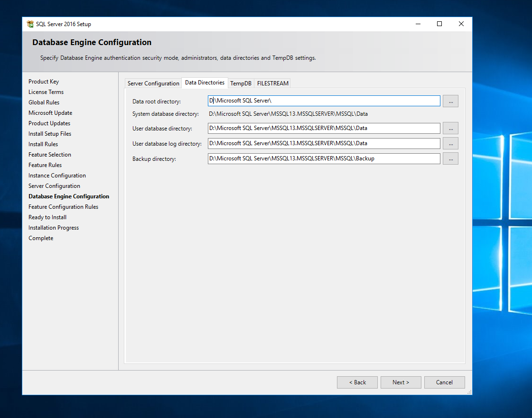The image size is (532, 418).
Task: Select Product Key in the left sidebar
Action: [x=44, y=81]
